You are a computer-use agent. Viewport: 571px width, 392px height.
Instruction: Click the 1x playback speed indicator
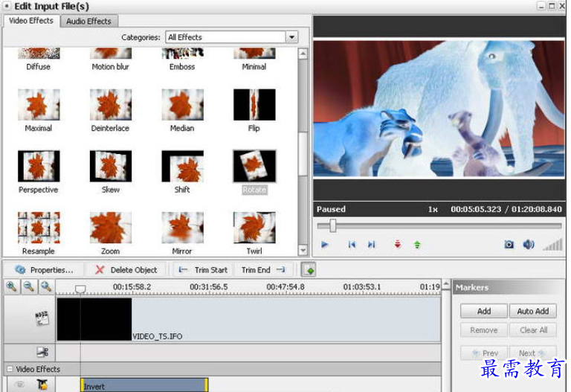433,209
